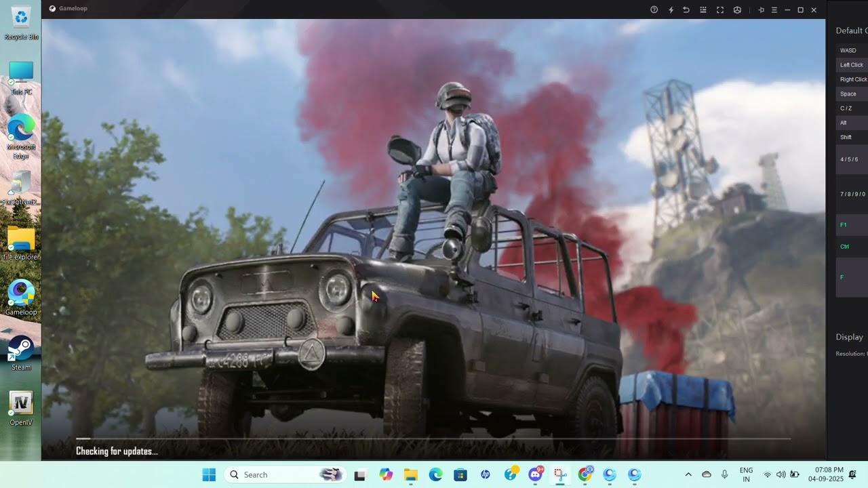The image size is (868, 488).
Task: Click the microphone tray icon
Action: tap(725, 474)
